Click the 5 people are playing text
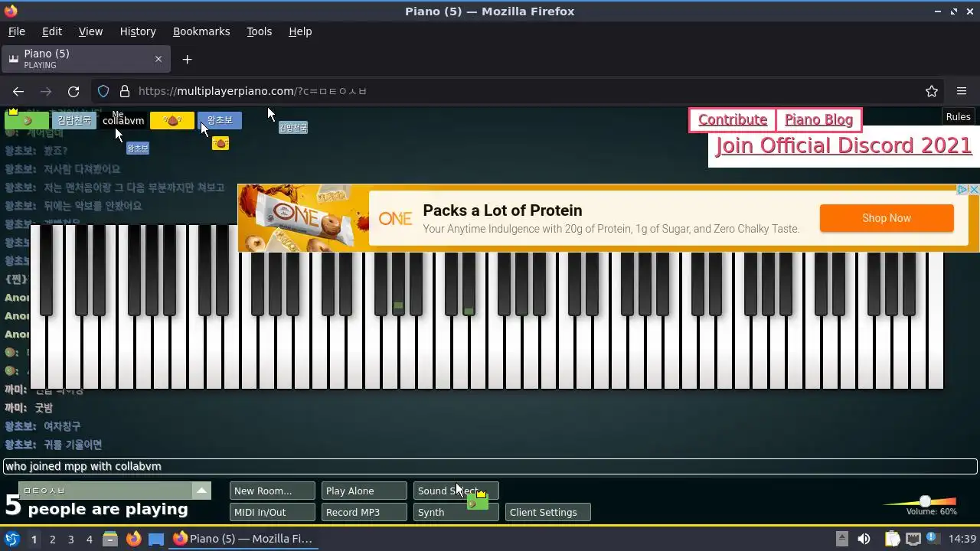980x551 pixels. pyautogui.click(x=96, y=507)
